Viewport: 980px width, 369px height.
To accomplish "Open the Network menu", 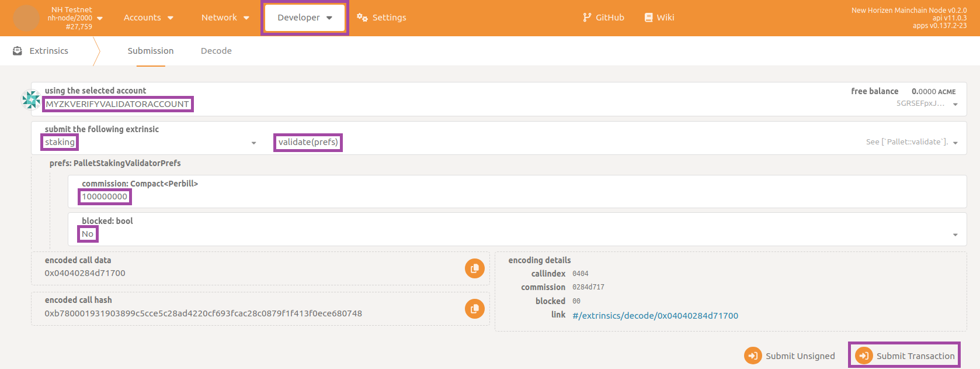I will tap(225, 18).
